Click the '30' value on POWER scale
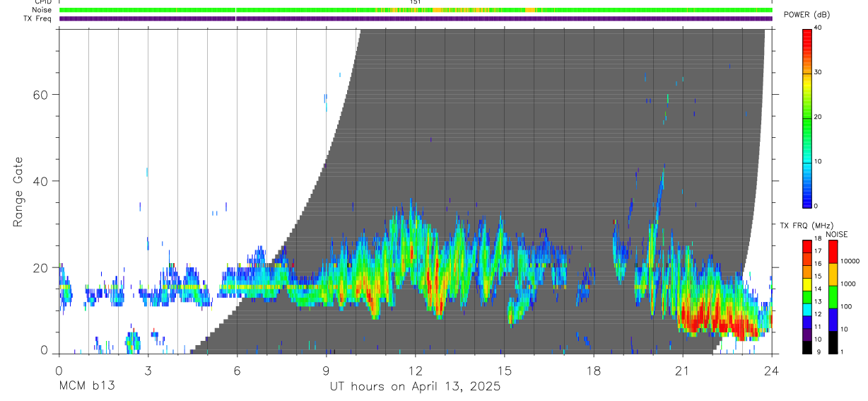868x401 pixels. pyautogui.click(x=819, y=72)
